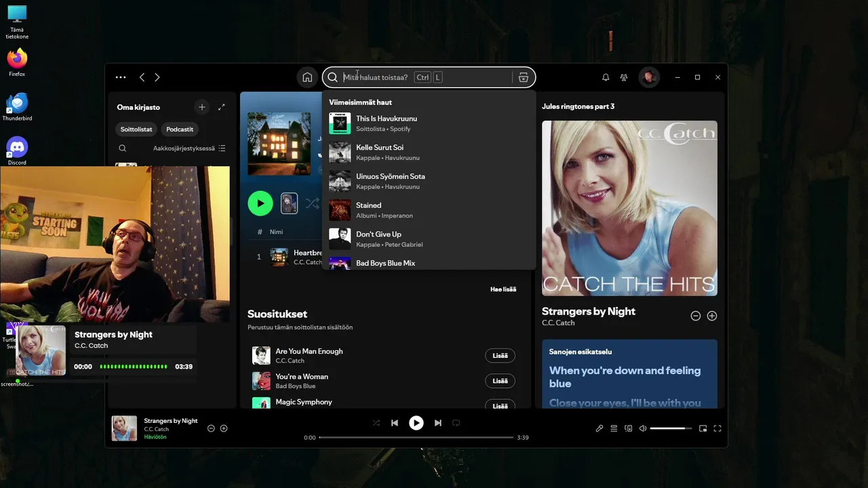
Task: Remove song with minus in now-playing panel
Action: pyautogui.click(x=695, y=316)
